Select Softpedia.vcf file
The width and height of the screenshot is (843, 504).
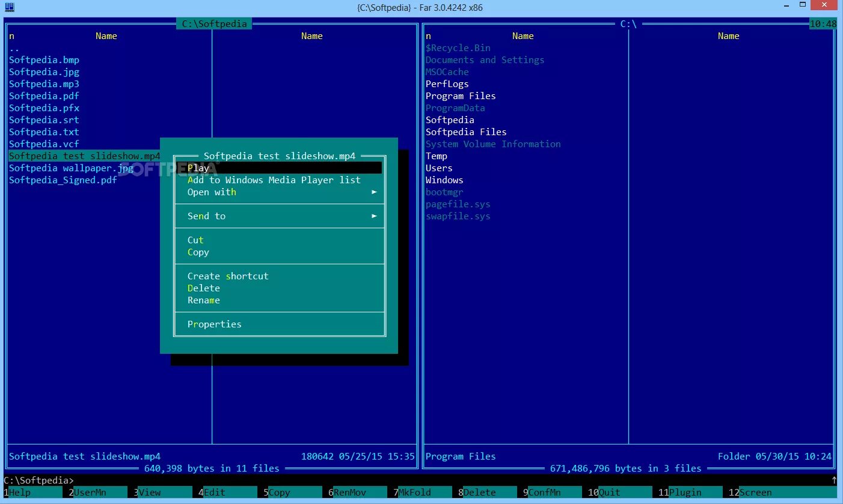click(x=44, y=144)
